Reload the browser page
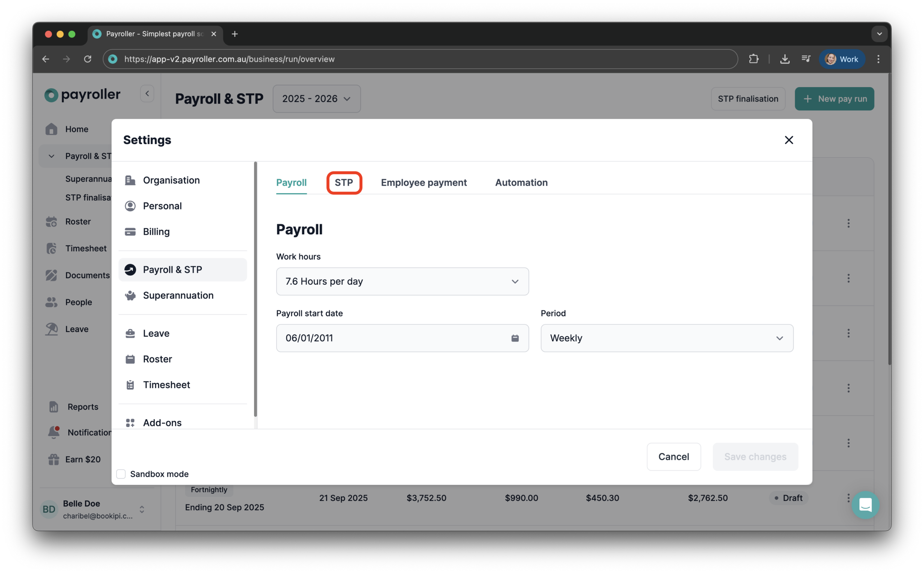Image resolution: width=924 pixels, height=574 pixels. [88, 59]
